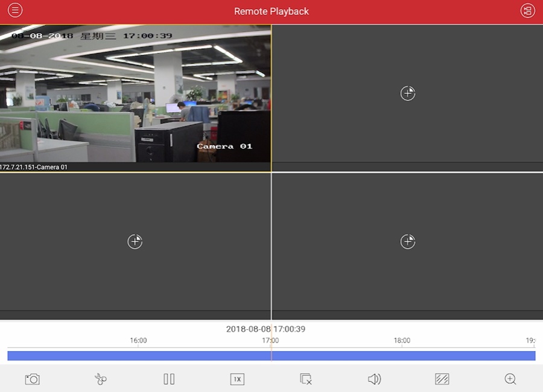Screen dimensions: 543x392
Task: Jump to 18:00 on the timeline
Action: click(x=402, y=341)
